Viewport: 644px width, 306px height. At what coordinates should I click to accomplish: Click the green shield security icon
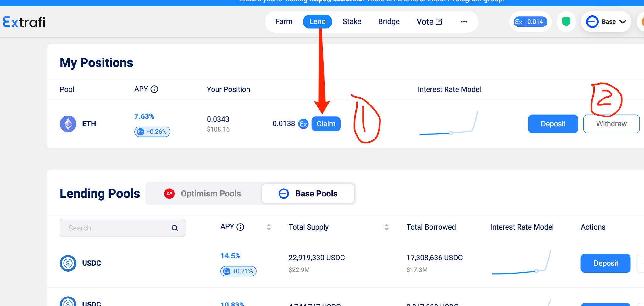(566, 22)
